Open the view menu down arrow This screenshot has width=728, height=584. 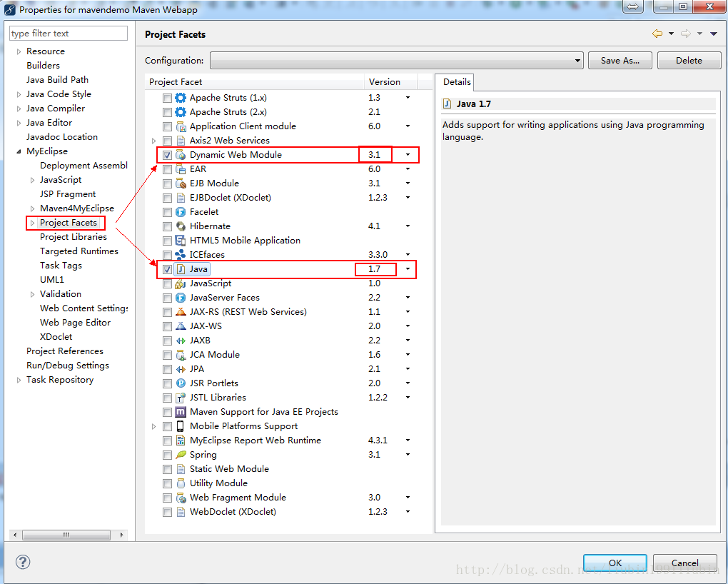[x=714, y=34]
